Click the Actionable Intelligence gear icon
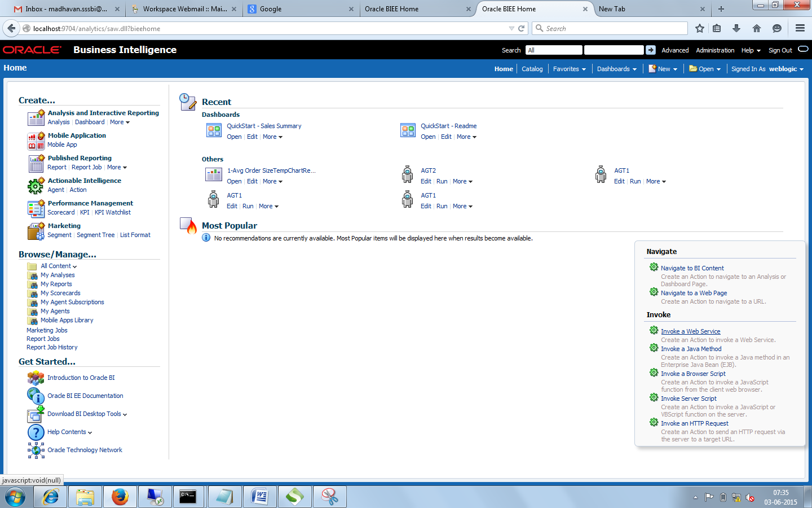The width and height of the screenshot is (812, 508). point(36,186)
